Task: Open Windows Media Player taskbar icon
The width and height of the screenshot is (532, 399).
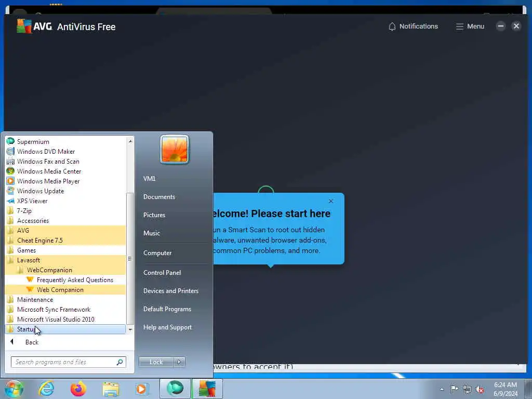Action: (x=141, y=389)
